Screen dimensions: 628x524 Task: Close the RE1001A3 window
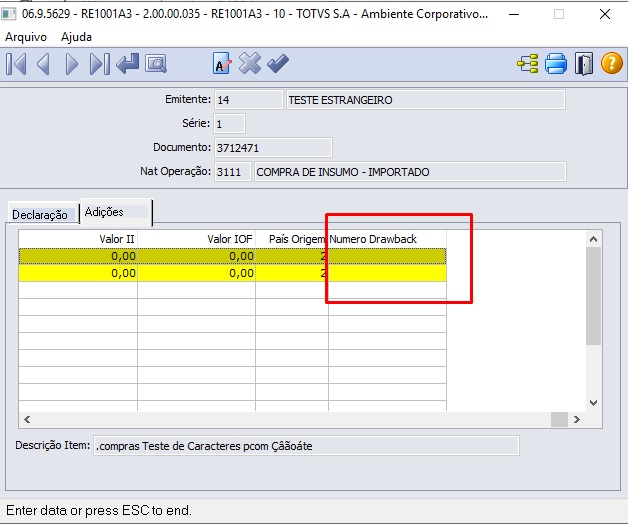click(x=605, y=14)
